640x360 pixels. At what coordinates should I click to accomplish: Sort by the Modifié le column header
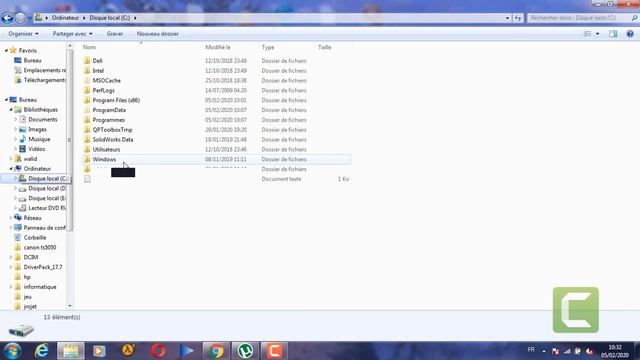pos(218,47)
